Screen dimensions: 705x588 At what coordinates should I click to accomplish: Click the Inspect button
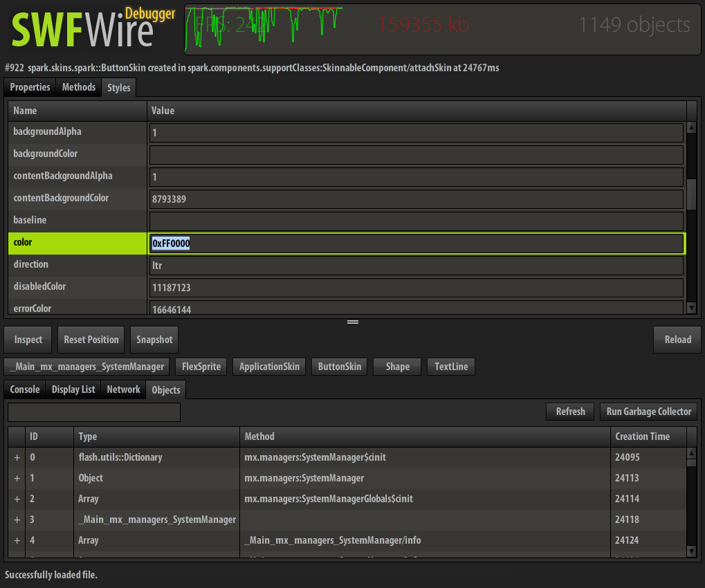28,340
